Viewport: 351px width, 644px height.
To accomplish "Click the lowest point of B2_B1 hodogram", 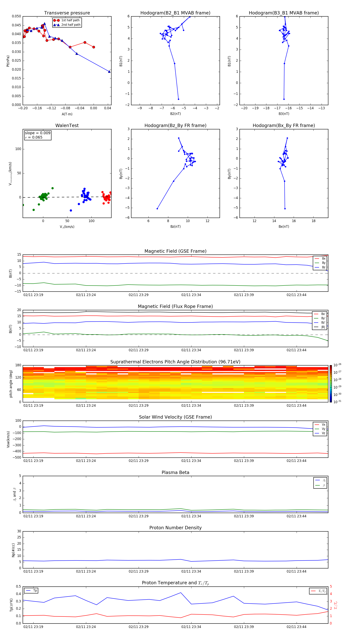I will (x=178, y=99).
